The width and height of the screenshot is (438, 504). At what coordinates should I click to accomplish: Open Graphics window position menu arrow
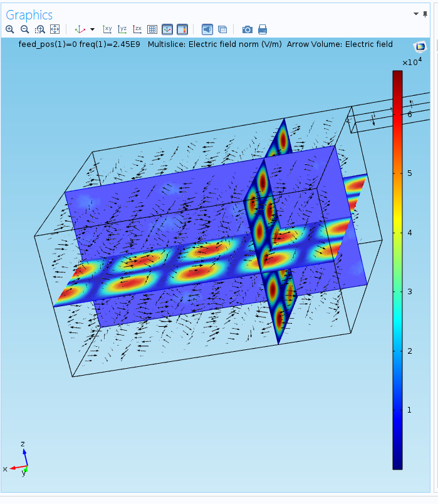[416, 14]
